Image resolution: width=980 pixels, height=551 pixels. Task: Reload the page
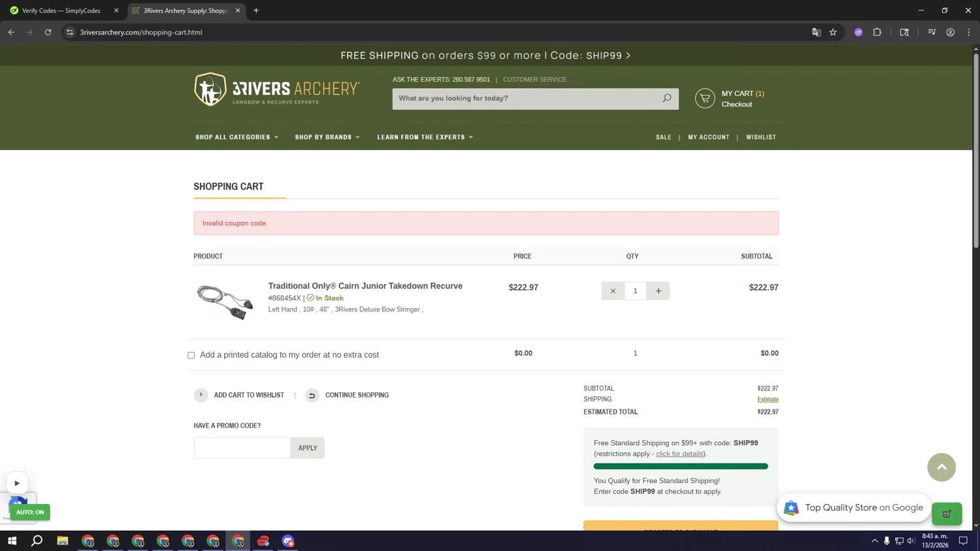pos(48,32)
